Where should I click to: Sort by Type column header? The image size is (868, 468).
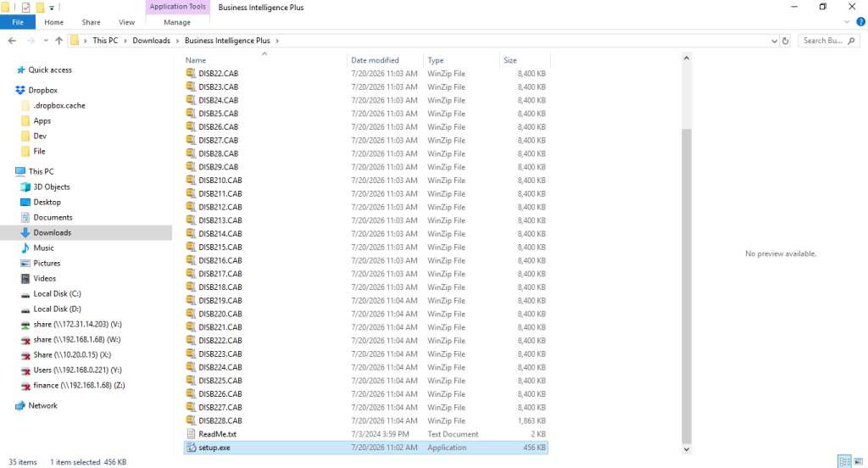(x=462, y=60)
